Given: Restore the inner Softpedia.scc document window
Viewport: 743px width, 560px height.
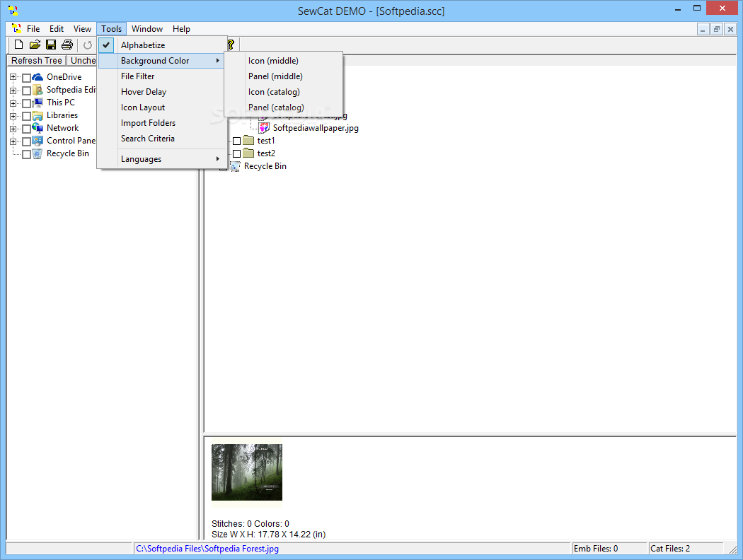Looking at the screenshot, I should click(716, 30).
